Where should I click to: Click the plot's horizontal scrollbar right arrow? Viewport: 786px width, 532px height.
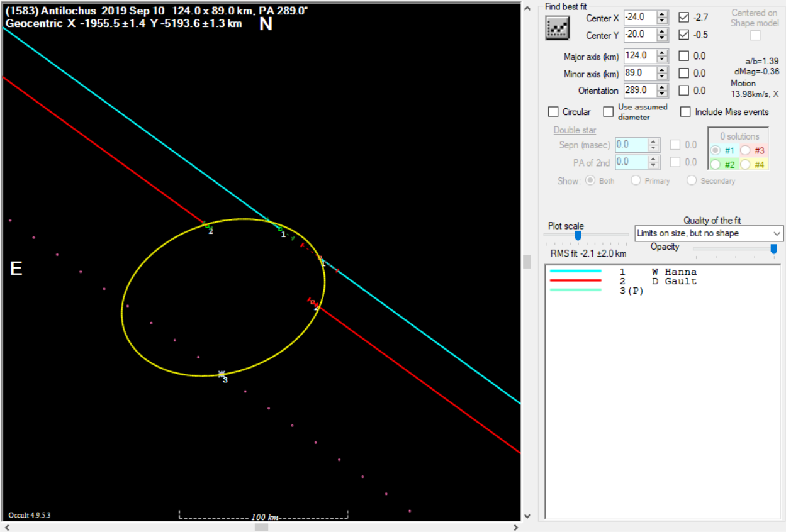(x=515, y=528)
